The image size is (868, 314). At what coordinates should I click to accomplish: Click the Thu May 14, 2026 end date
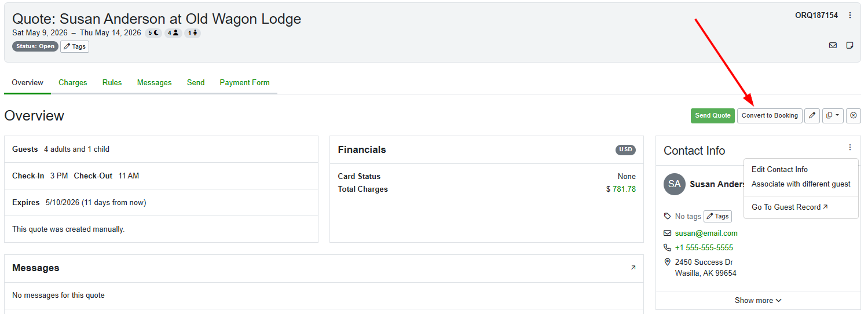coord(111,33)
